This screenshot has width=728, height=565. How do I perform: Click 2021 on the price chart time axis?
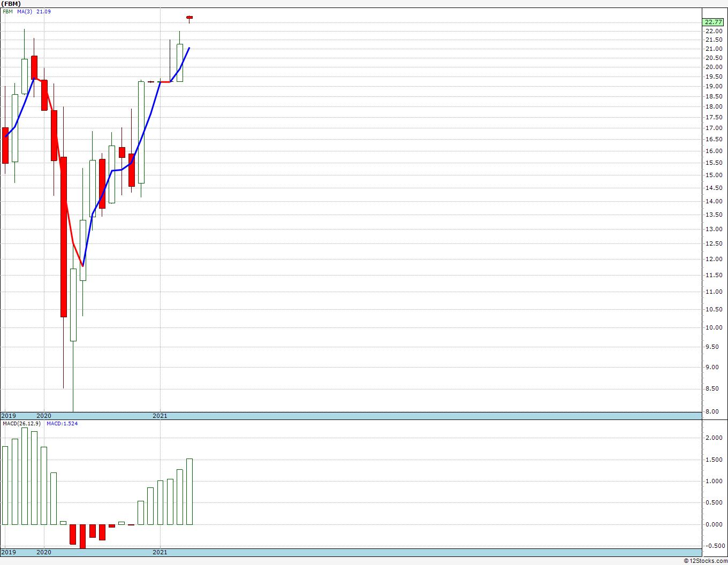point(160,416)
